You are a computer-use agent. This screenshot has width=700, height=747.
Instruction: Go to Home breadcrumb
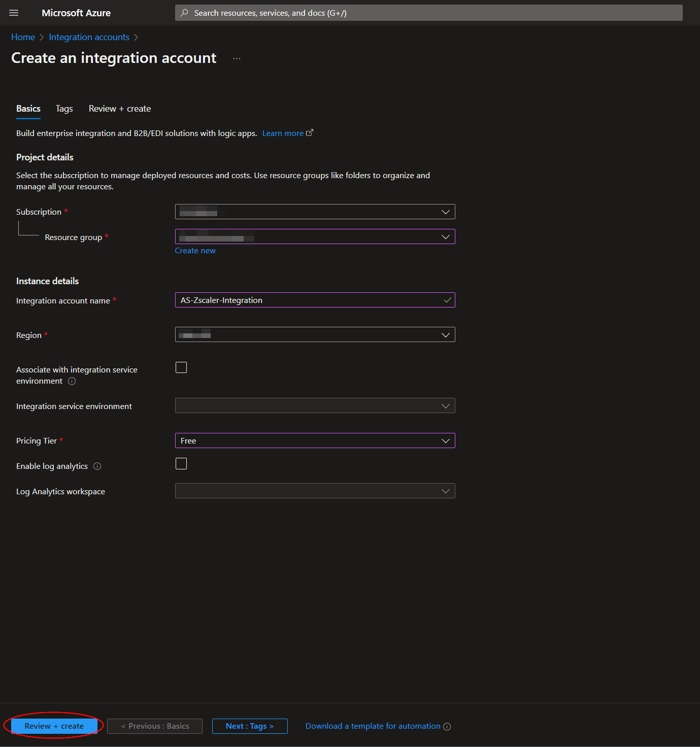point(23,37)
